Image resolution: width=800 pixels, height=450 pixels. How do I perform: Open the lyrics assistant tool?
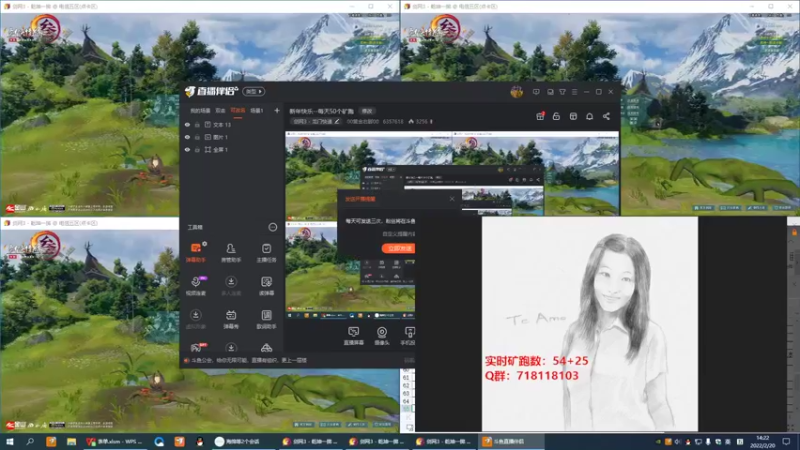tap(266, 319)
